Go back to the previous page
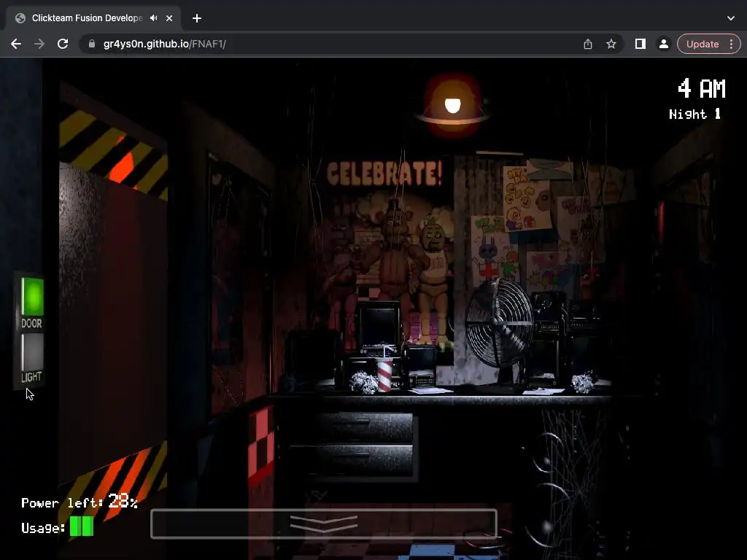 point(16,44)
